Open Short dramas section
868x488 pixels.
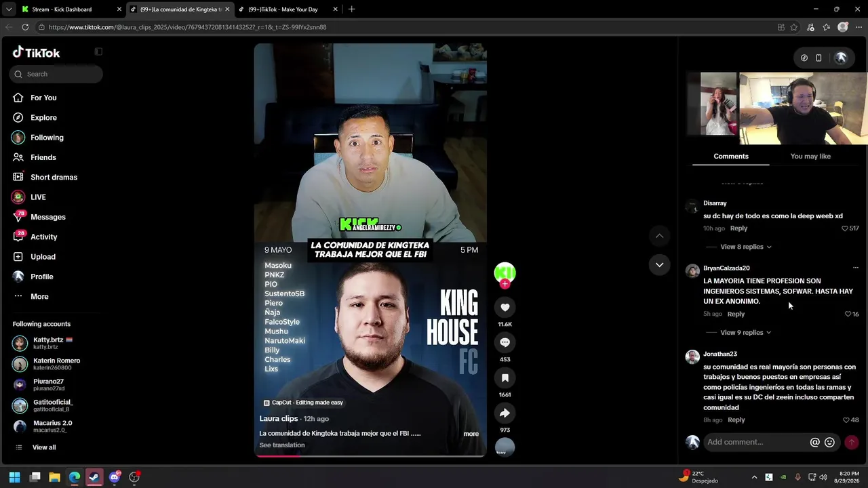(x=54, y=177)
